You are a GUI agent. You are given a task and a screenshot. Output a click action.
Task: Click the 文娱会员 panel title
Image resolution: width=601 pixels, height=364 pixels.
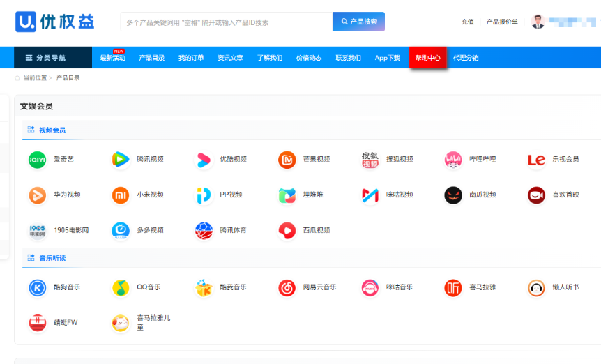(x=36, y=106)
